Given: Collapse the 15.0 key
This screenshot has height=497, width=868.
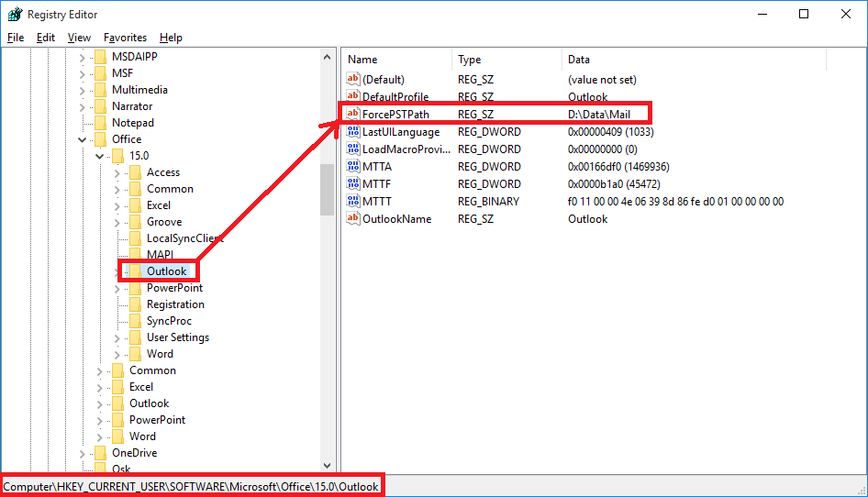Looking at the screenshot, I should 100,156.
